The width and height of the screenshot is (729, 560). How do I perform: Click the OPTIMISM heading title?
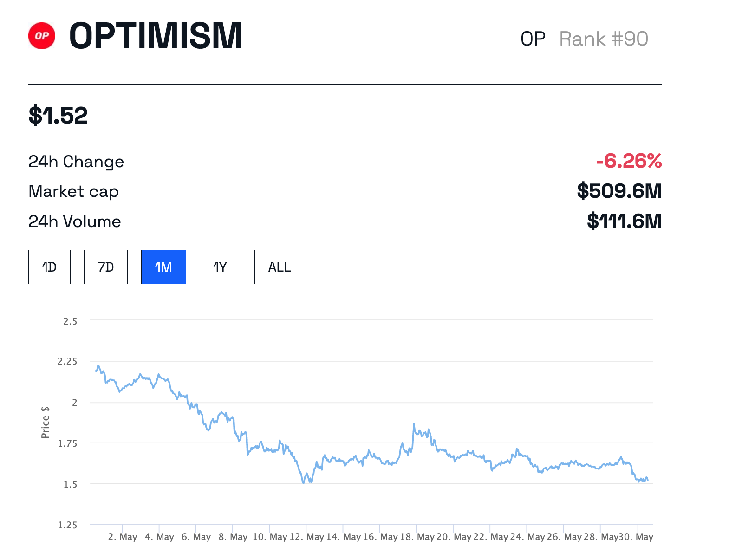point(156,36)
